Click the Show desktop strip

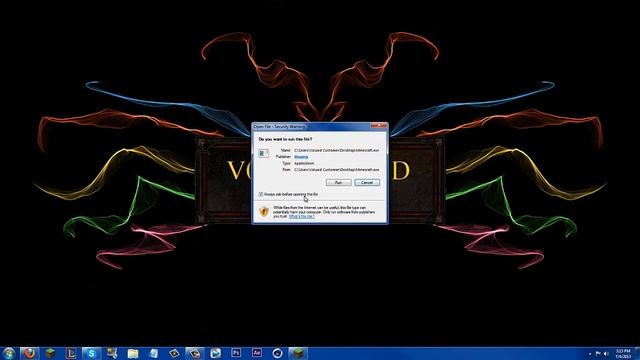pyautogui.click(x=637, y=353)
